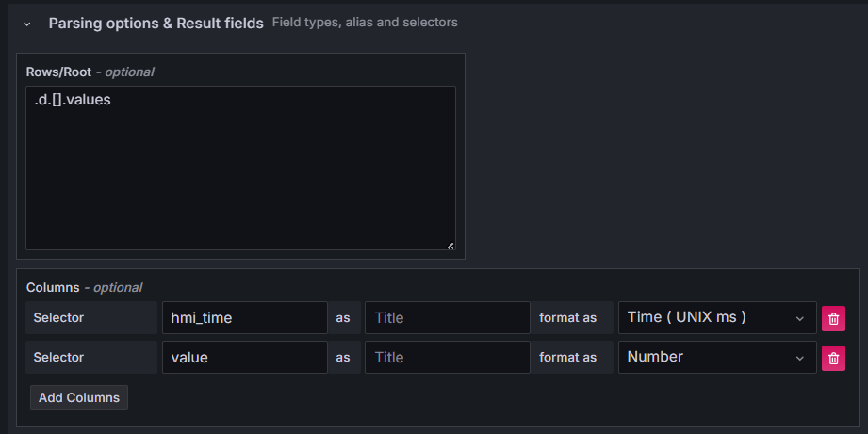The image size is (868, 434).
Task: Delete the hmi_time column row
Action: [x=833, y=319]
